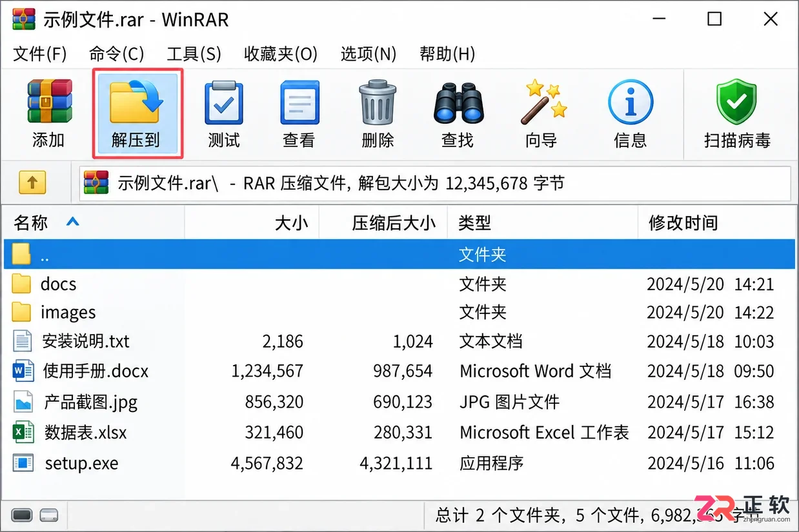Sort by the 修改时间 column header

coord(716,222)
